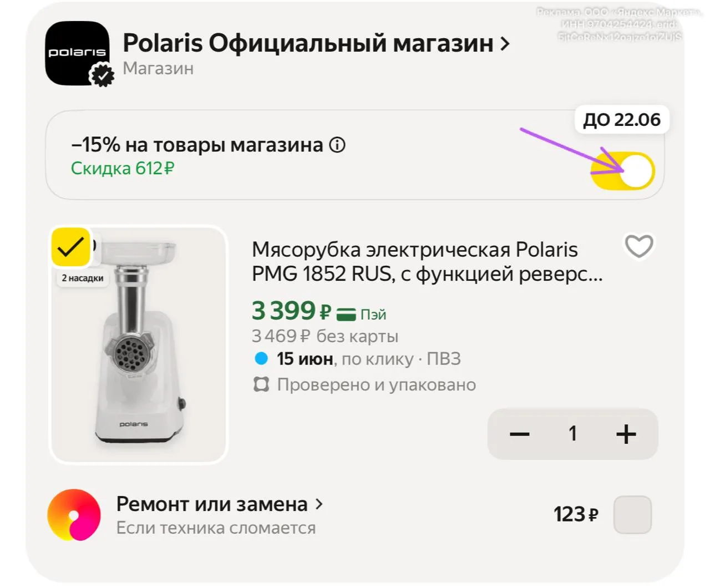Click the colorful Ремонт или замена icon

click(x=74, y=515)
